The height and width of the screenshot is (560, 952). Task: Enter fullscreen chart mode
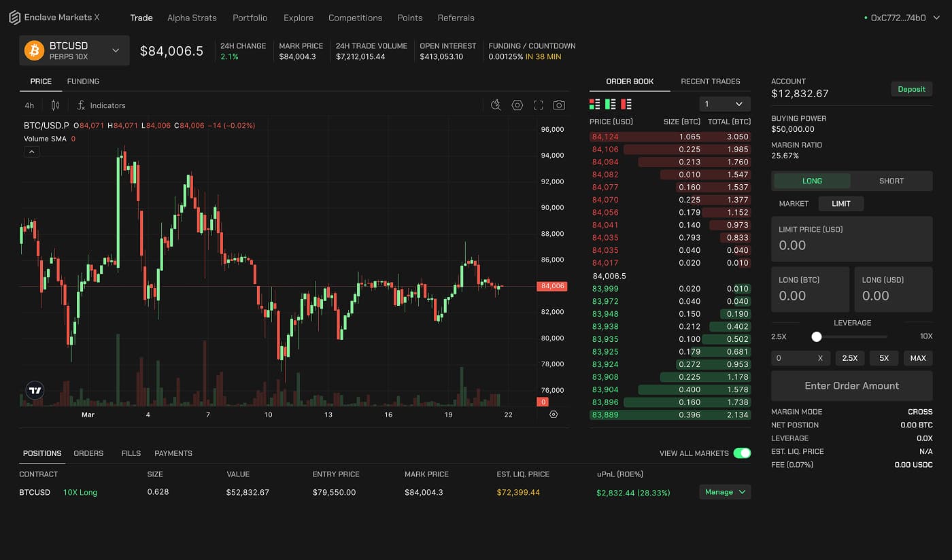pyautogui.click(x=539, y=105)
